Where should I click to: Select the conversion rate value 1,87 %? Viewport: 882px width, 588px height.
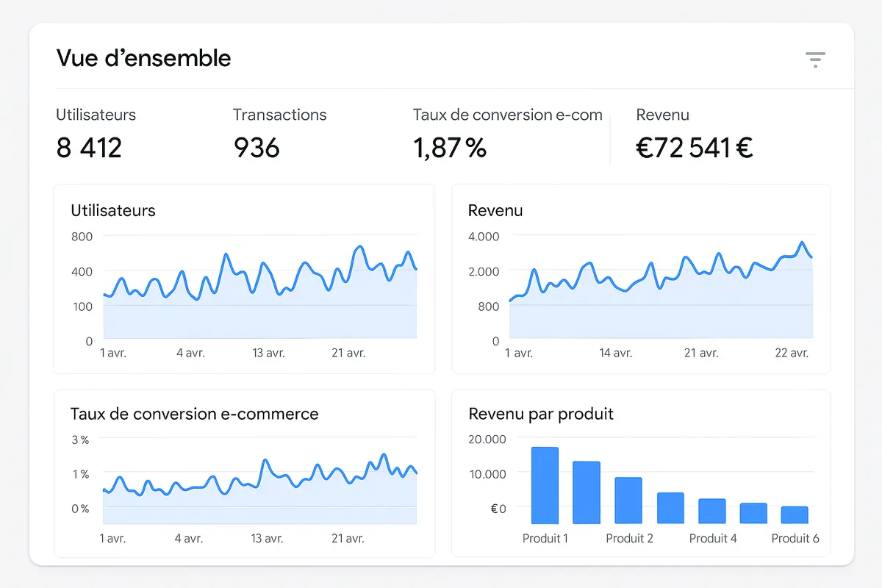tap(450, 148)
